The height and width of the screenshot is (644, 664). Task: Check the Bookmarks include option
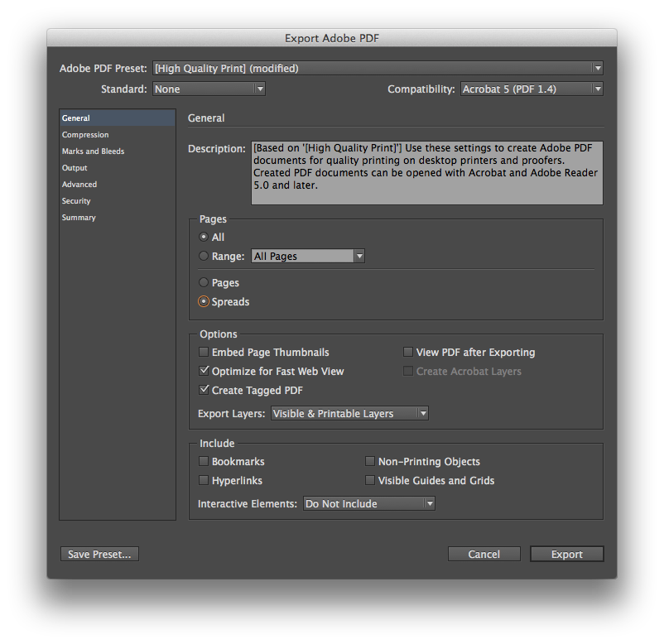(204, 461)
